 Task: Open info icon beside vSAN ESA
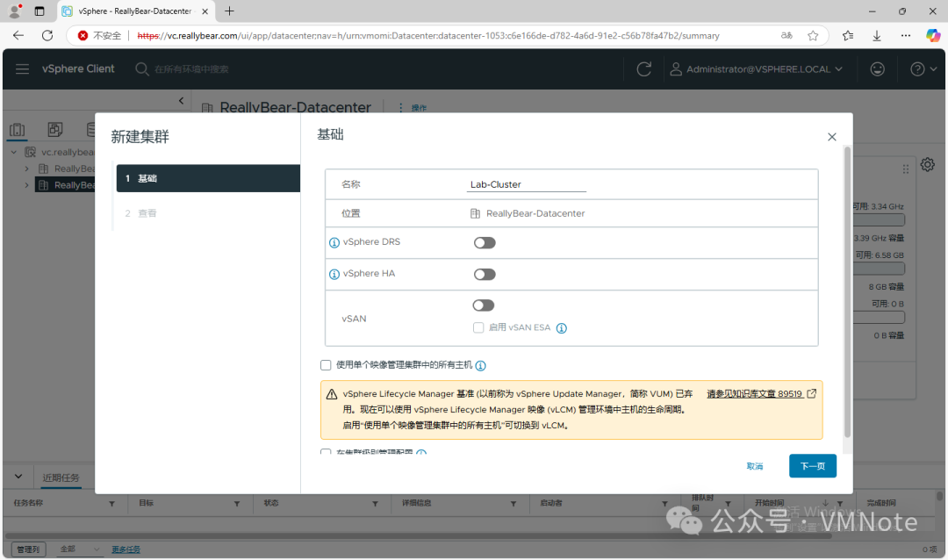point(561,328)
